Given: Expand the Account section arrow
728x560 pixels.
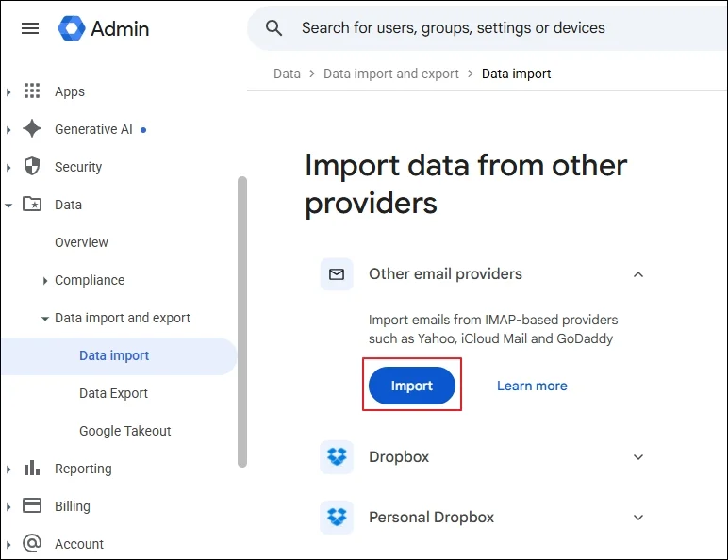Looking at the screenshot, I should [8, 544].
